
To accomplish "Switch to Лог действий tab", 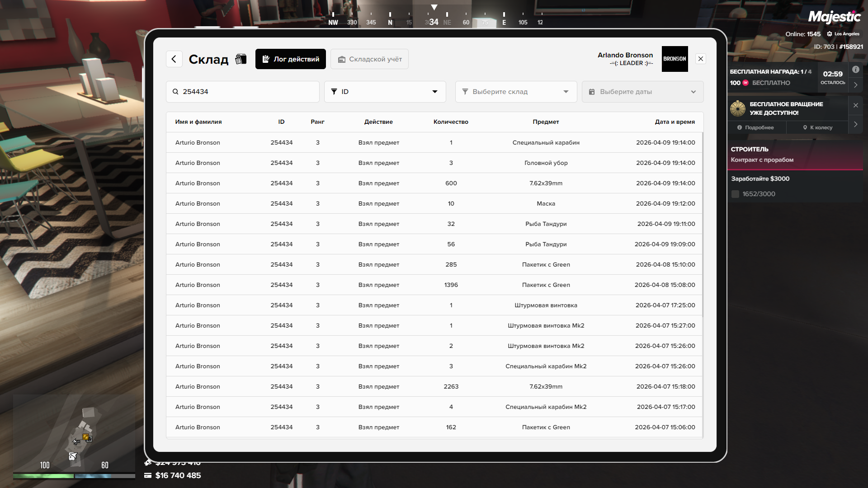I will tap(290, 59).
